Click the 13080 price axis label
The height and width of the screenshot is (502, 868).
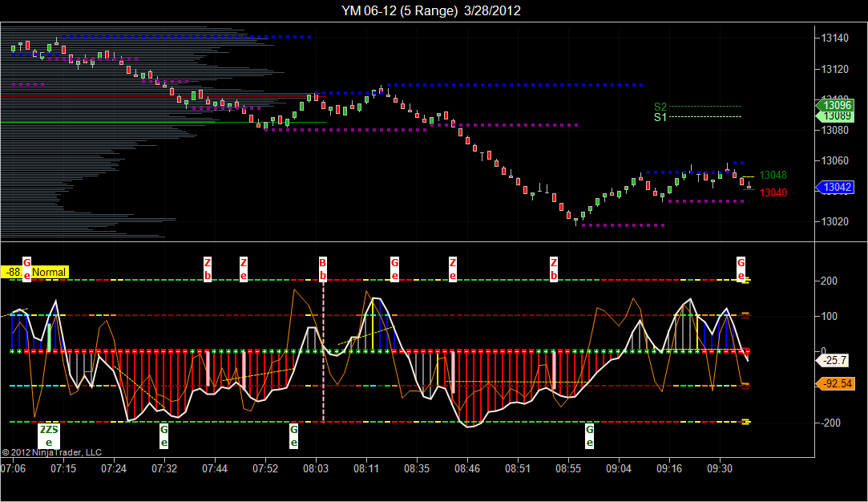click(835, 130)
